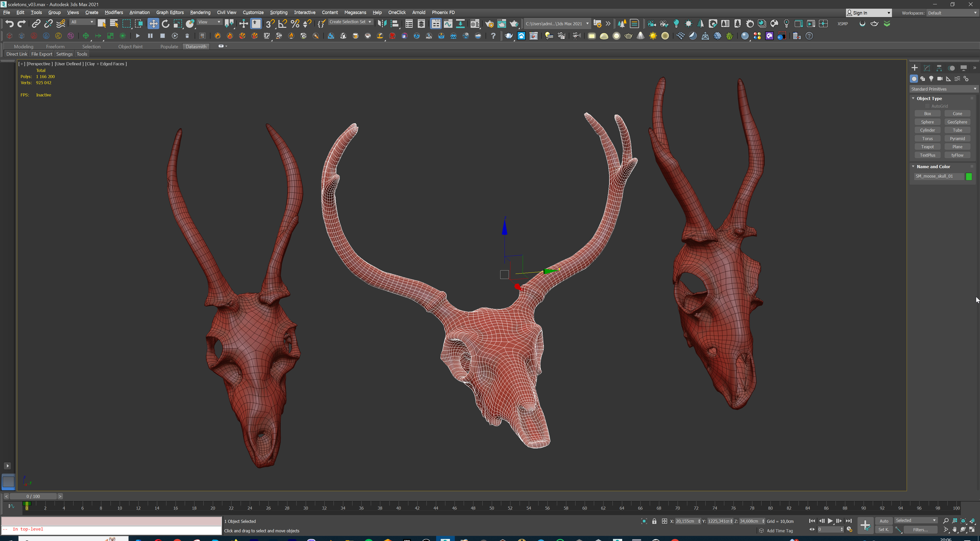Toggle Absolute/Offset transform mode icon
Image resolution: width=980 pixels, height=541 pixels.
coord(664,521)
